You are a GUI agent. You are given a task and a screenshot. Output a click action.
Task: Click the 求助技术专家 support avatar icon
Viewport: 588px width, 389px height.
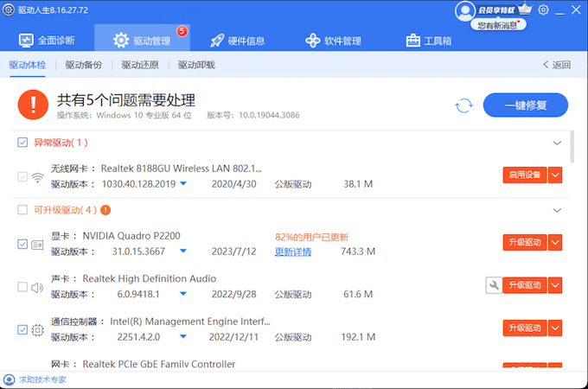(9, 379)
